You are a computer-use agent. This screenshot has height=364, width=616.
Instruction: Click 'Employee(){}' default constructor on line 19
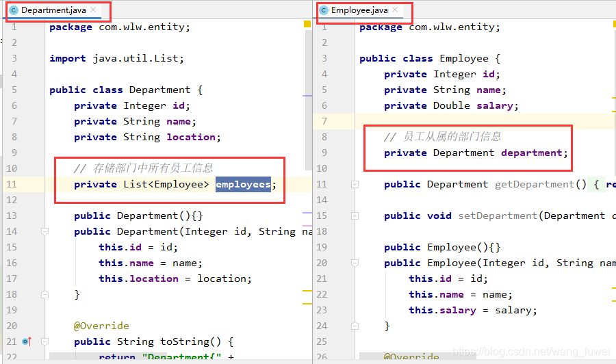coord(464,248)
